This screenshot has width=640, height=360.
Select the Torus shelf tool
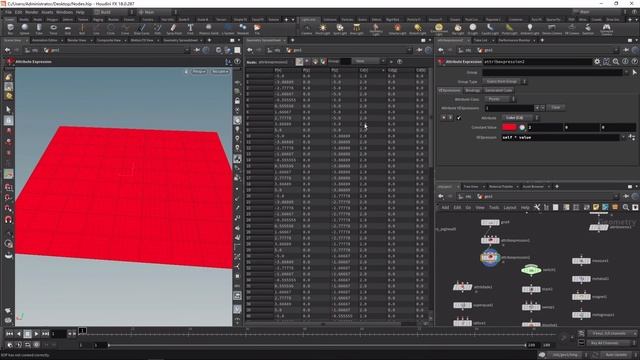53,29
